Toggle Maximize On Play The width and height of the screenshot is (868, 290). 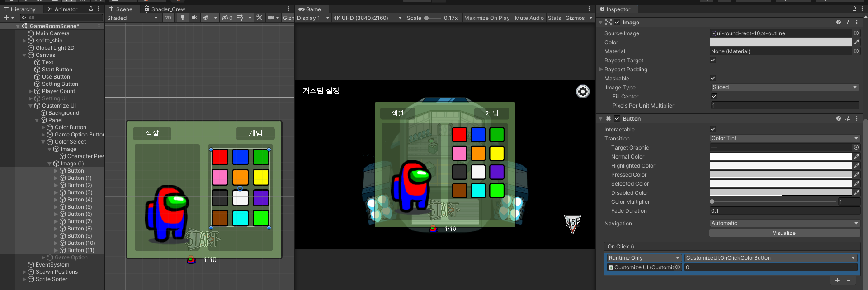tap(486, 18)
